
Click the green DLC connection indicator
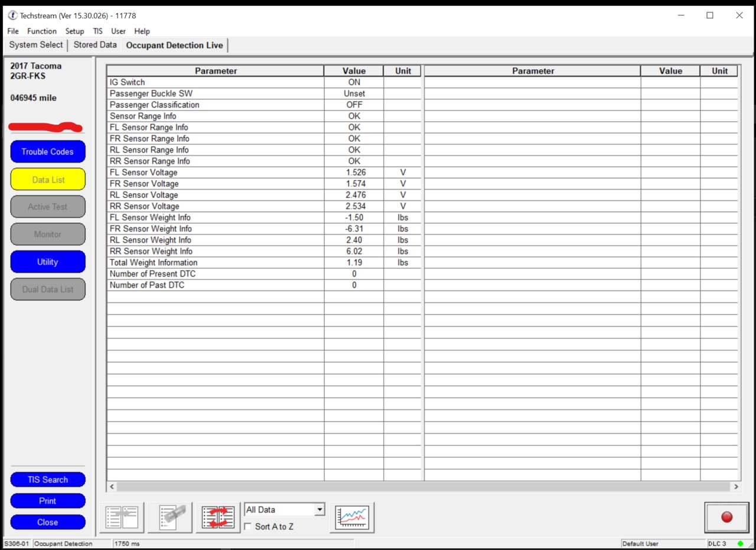pos(740,544)
